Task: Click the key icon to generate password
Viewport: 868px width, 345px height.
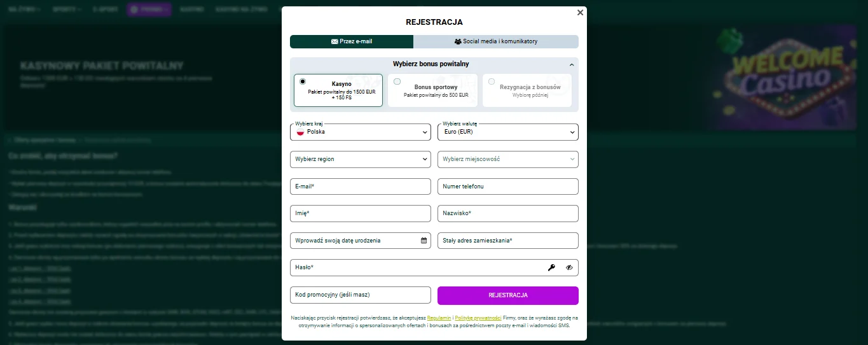Action: pyautogui.click(x=551, y=268)
